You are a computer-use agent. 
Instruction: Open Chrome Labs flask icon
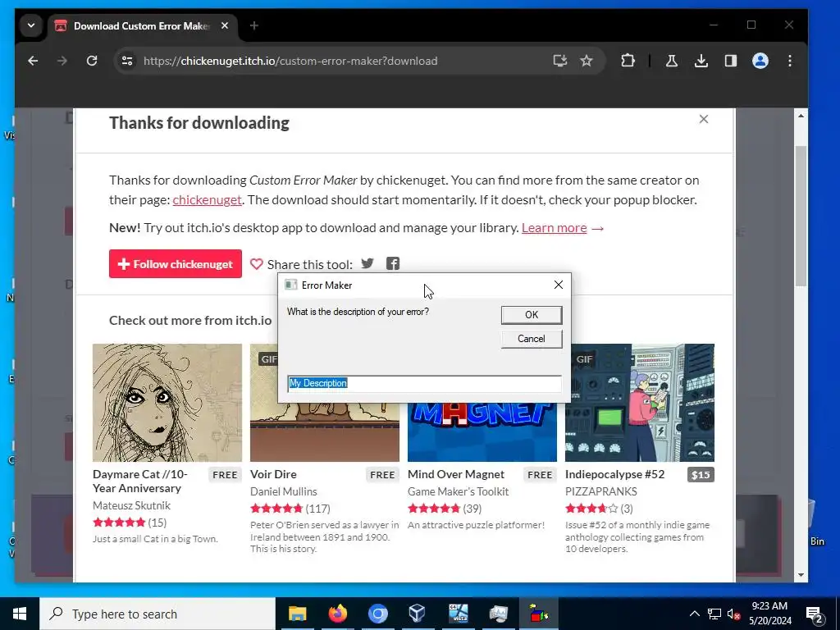[x=671, y=61]
